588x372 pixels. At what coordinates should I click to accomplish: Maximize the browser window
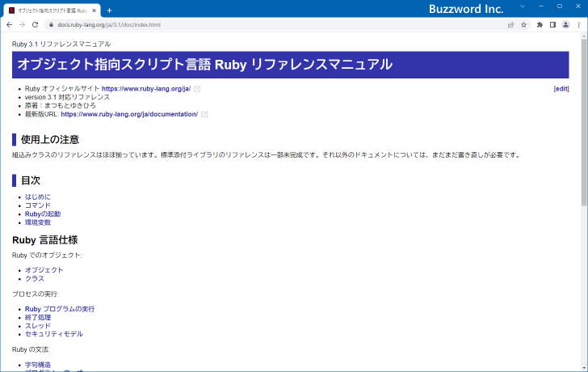coord(560,6)
